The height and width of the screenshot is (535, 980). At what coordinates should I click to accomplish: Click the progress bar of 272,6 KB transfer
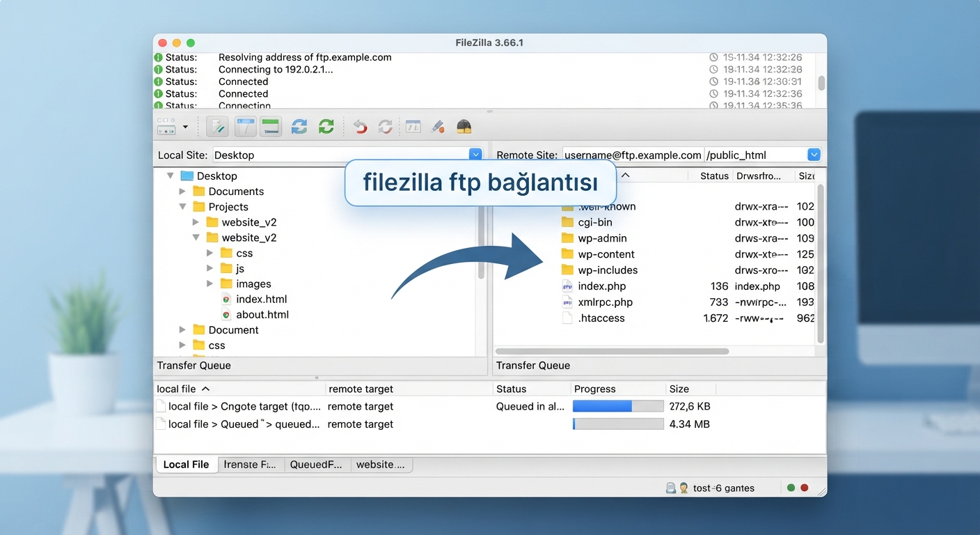coord(618,406)
